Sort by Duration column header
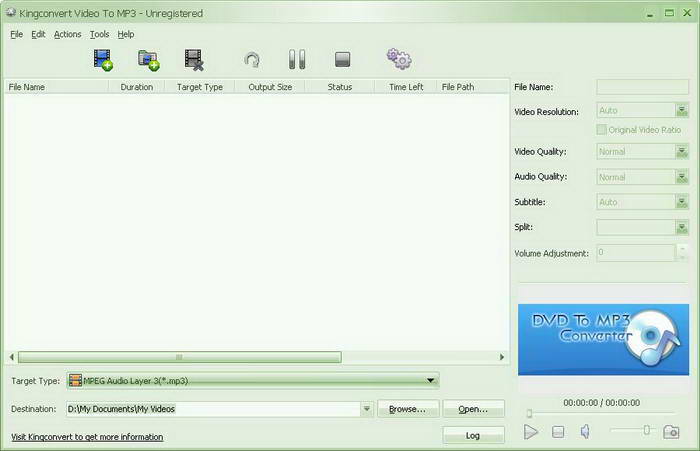This screenshot has width=700, height=451. coord(137,87)
